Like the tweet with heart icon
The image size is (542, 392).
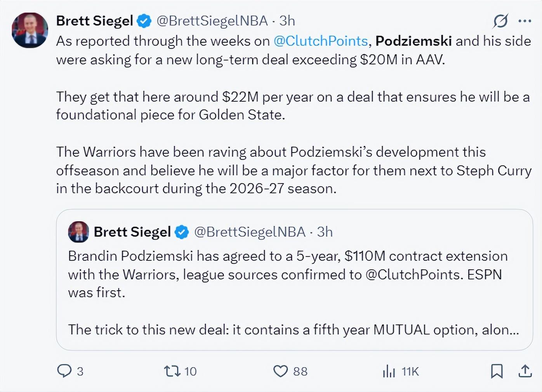point(280,371)
